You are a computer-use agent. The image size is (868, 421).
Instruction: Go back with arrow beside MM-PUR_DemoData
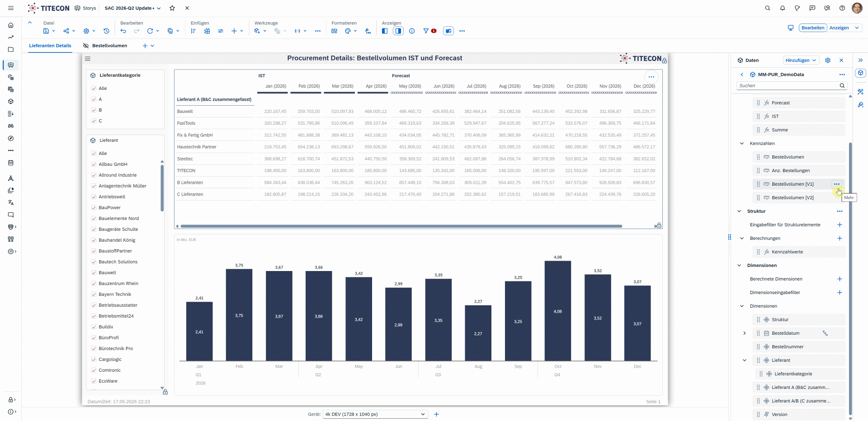tap(742, 75)
